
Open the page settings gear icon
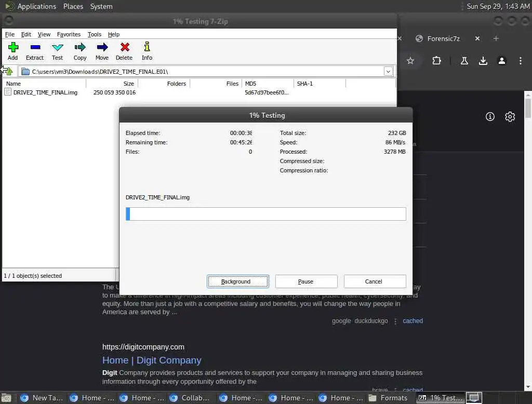tap(510, 117)
